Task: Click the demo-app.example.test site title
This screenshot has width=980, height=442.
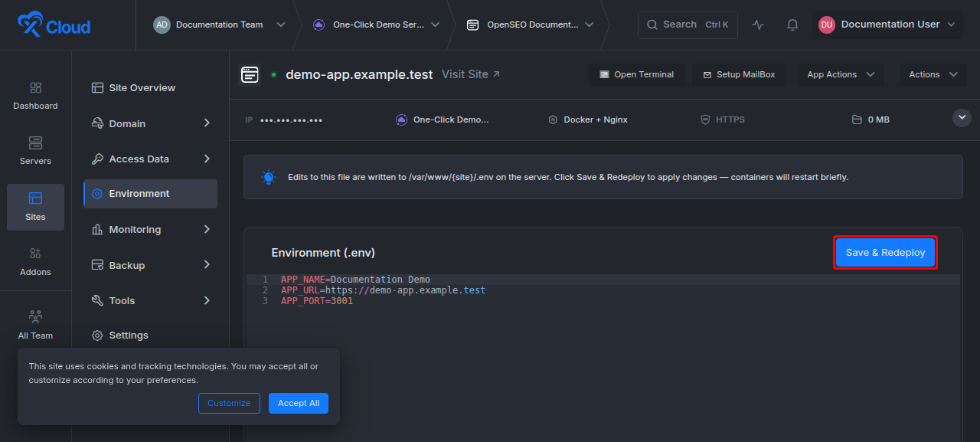Action: (359, 74)
